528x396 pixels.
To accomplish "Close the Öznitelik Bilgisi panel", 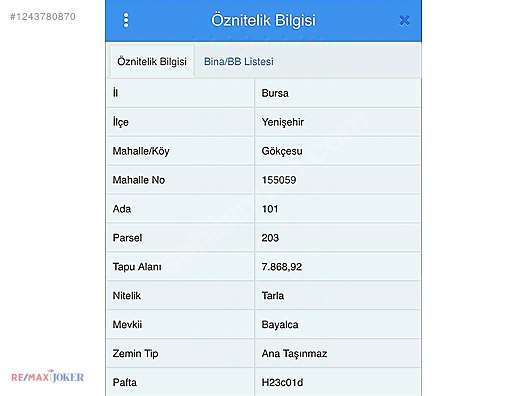I will coord(404,21).
